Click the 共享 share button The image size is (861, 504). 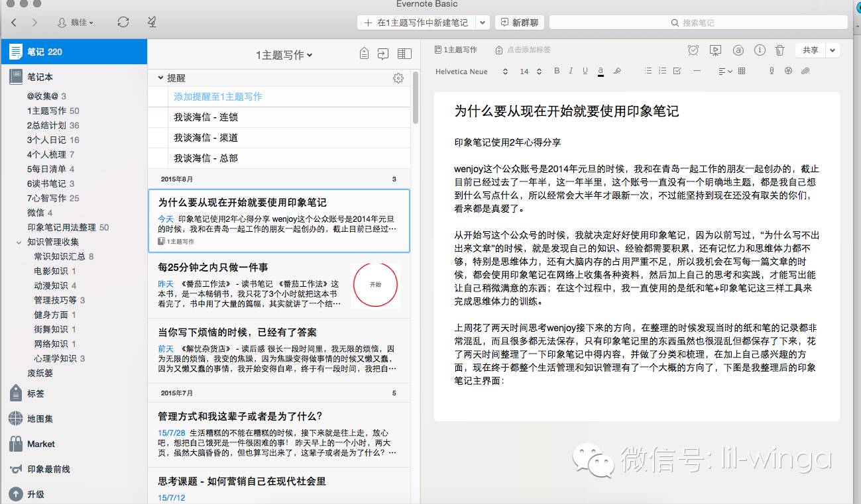click(x=811, y=50)
